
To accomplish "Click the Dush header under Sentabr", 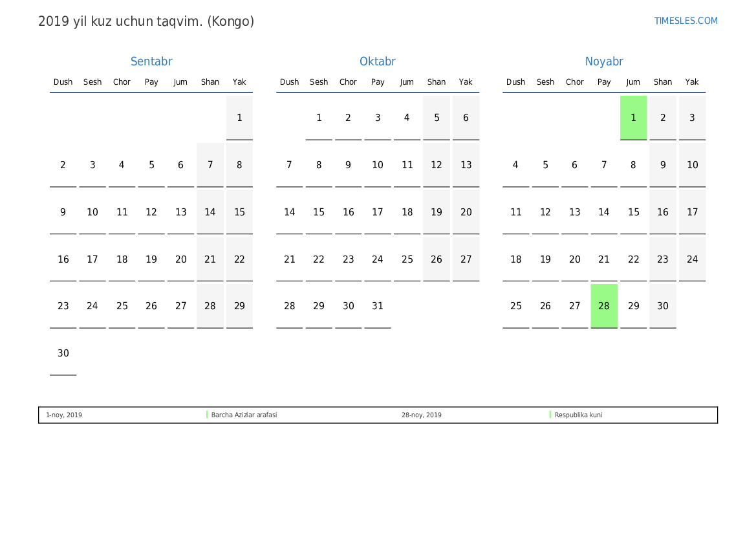I will coord(63,82).
